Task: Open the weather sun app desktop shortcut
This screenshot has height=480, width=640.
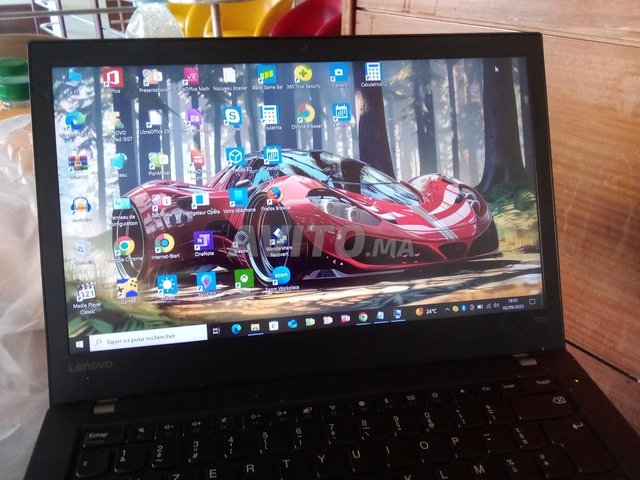Action: 167,287
